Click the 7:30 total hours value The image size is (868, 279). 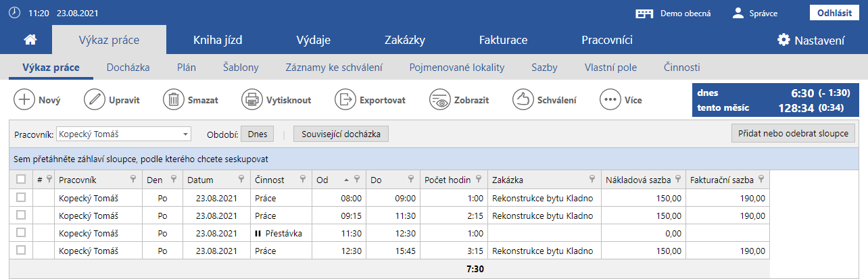475,269
